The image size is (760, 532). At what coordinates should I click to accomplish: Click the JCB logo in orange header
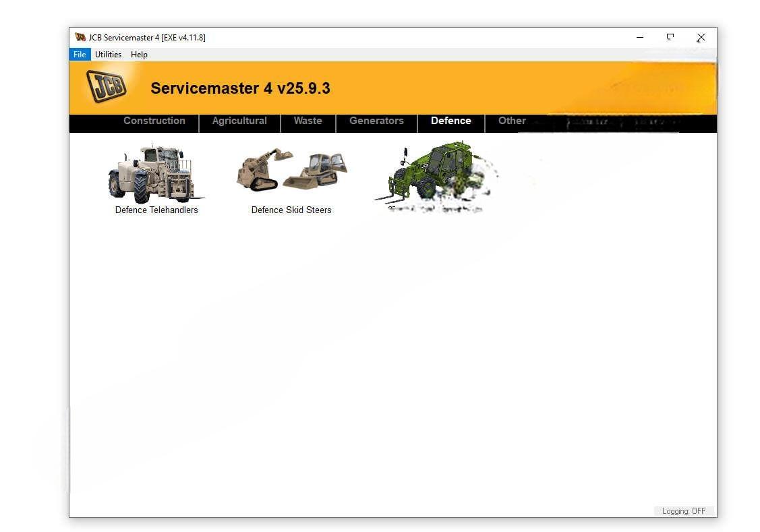point(107,86)
